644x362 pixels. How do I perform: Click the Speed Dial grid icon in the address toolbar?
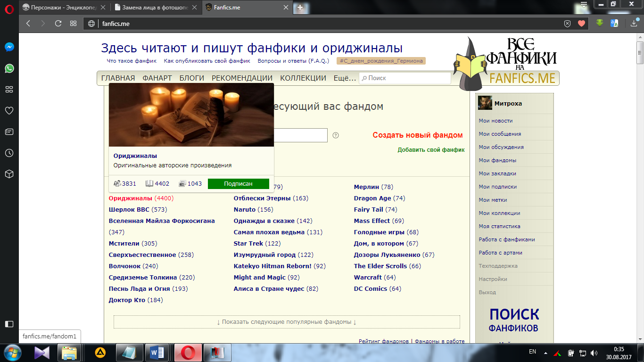point(73,23)
